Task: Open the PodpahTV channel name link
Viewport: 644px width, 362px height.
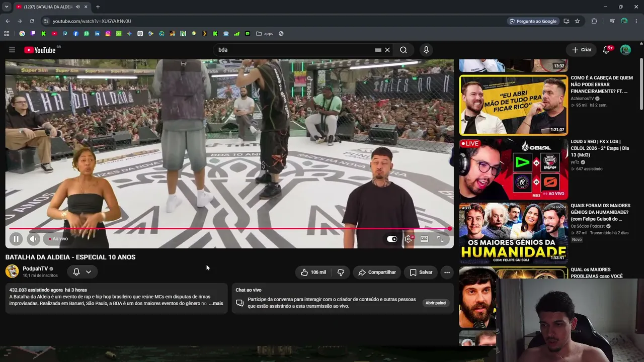Action: (35, 268)
